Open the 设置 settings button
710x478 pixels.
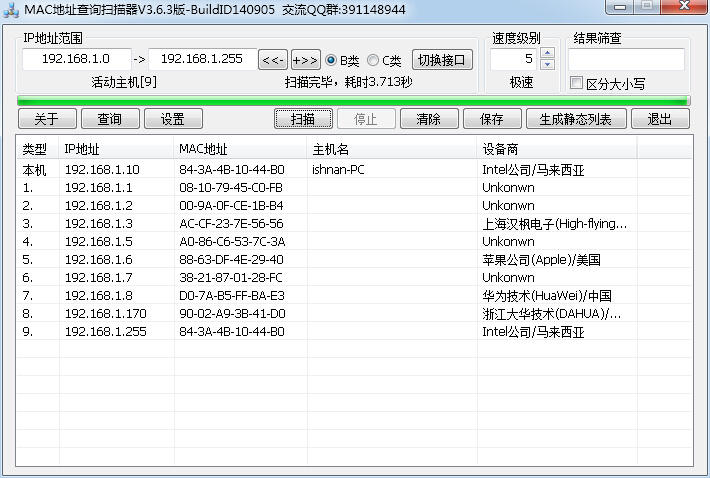click(x=172, y=119)
